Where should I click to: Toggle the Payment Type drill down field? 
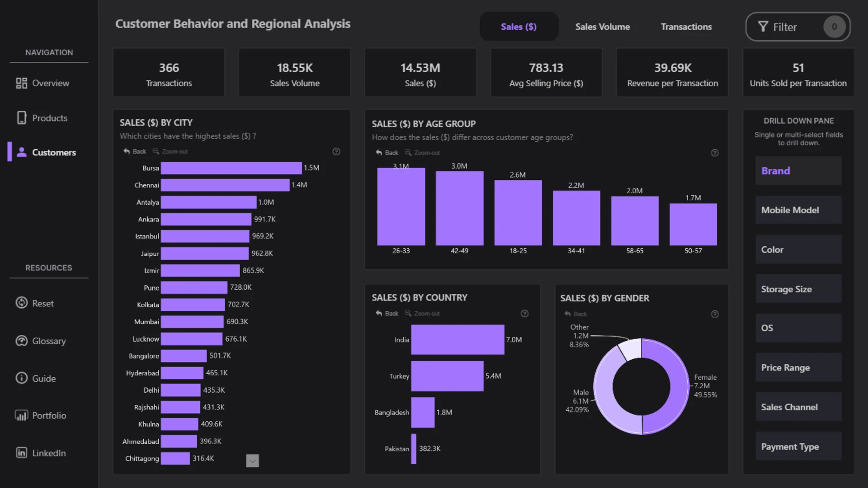(798, 446)
